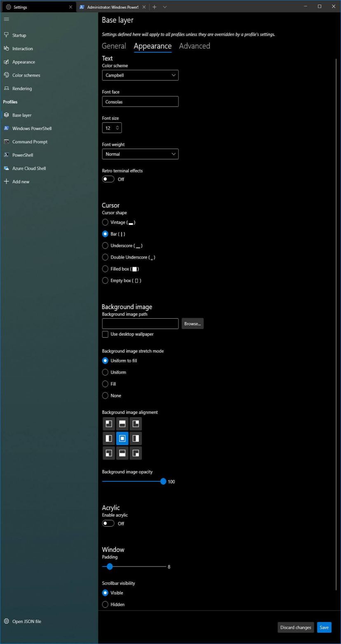Close the Administrator Windows PowerShell tab
The height and width of the screenshot is (644, 341).
[x=144, y=7]
